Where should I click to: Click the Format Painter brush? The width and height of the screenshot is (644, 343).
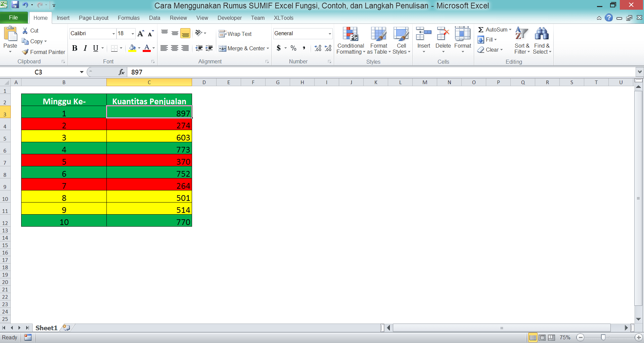point(25,52)
